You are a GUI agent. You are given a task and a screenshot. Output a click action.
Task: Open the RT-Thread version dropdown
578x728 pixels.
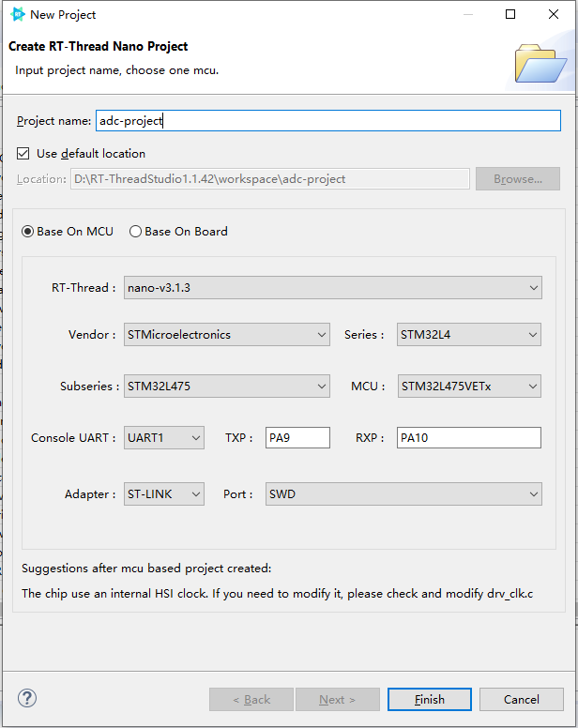pyautogui.click(x=332, y=288)
